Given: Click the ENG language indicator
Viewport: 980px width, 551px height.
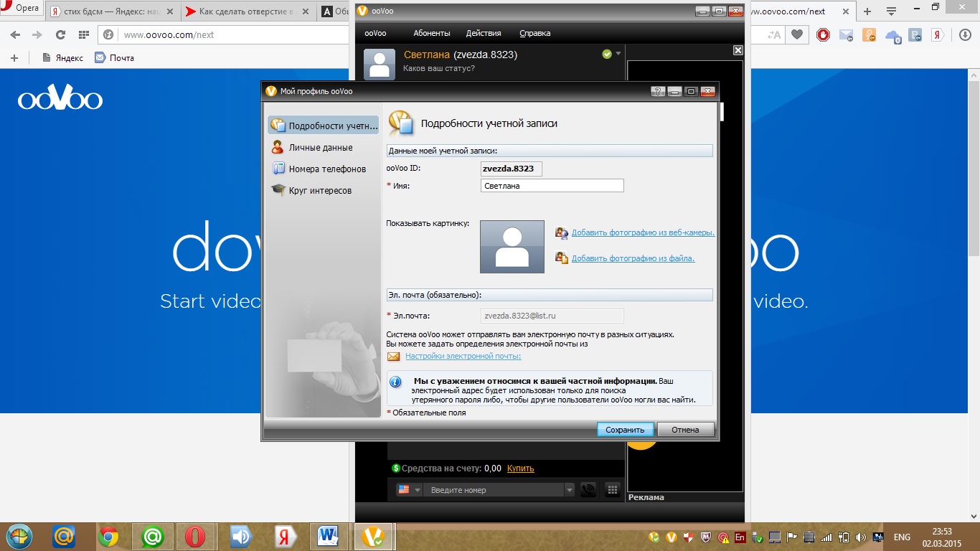Looking at the screenshot, I should (x=902, y=537).
